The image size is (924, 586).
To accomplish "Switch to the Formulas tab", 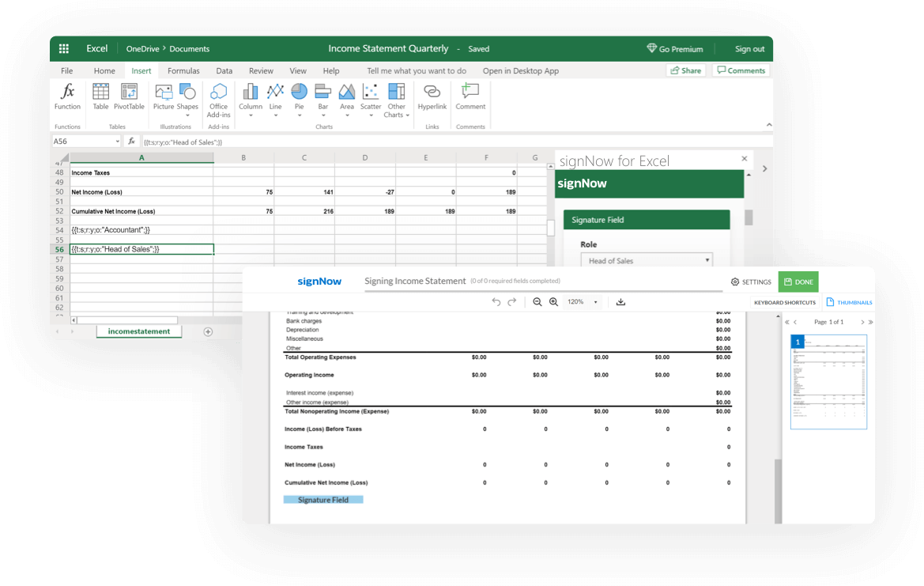I will [x=183, y=70].
